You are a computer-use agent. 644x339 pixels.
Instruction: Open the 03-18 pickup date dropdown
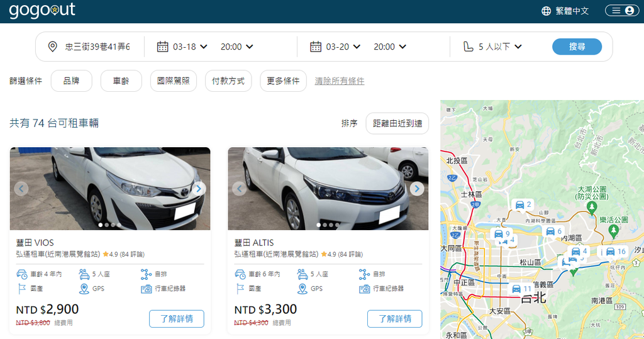[x=190, y=47]
